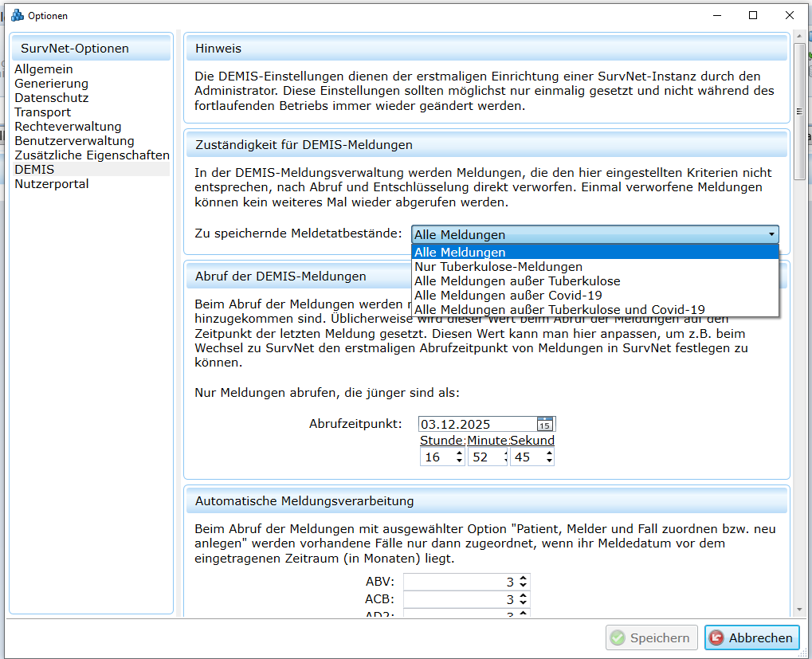Increase the Stunde value with up arrow

459,453
